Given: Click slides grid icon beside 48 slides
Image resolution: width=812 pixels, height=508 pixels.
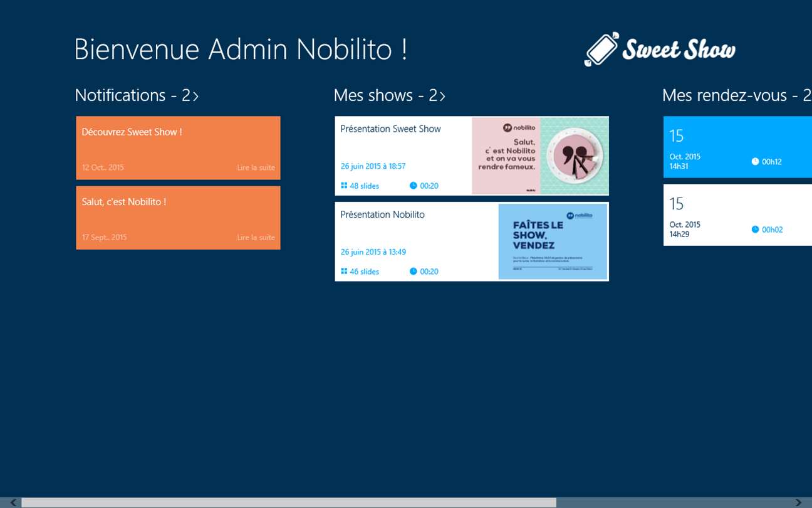Looking at the screenshot, I should (344, 186).
